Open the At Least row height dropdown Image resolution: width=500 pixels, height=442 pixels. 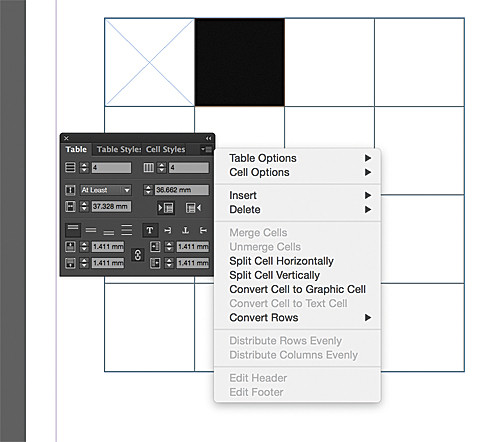tap(106, 190)
